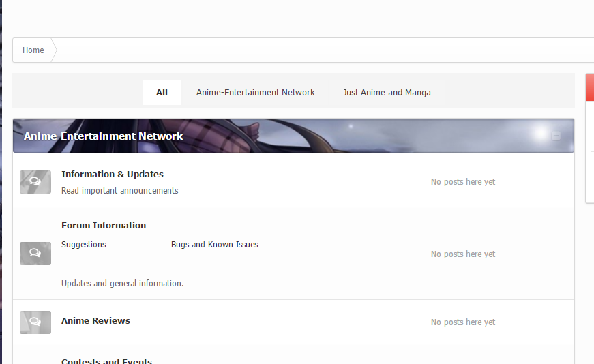Click 'No posts here yet' beside Forum Information
Image resolution: width=594 pixels, height=364 pixels.
(x=463, y=254)
